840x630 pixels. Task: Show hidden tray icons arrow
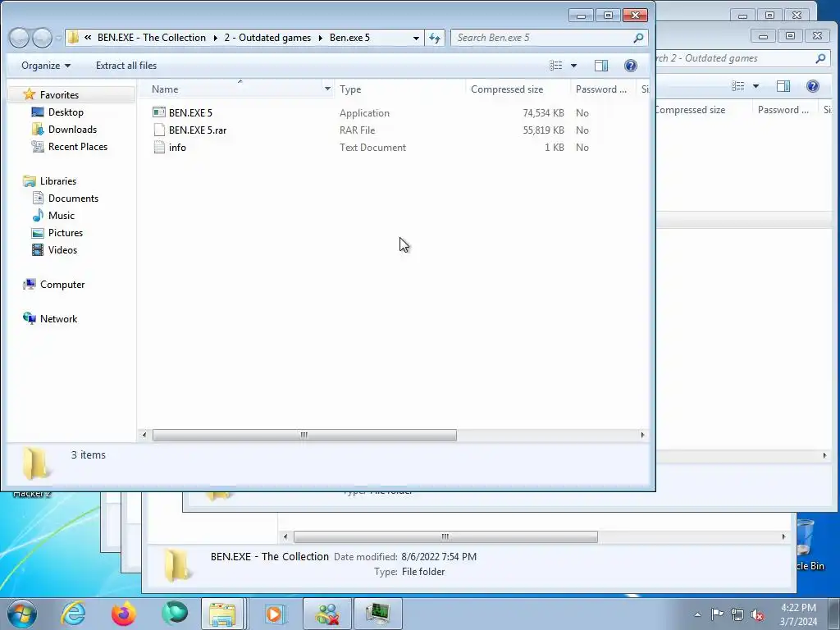[697, 614]
